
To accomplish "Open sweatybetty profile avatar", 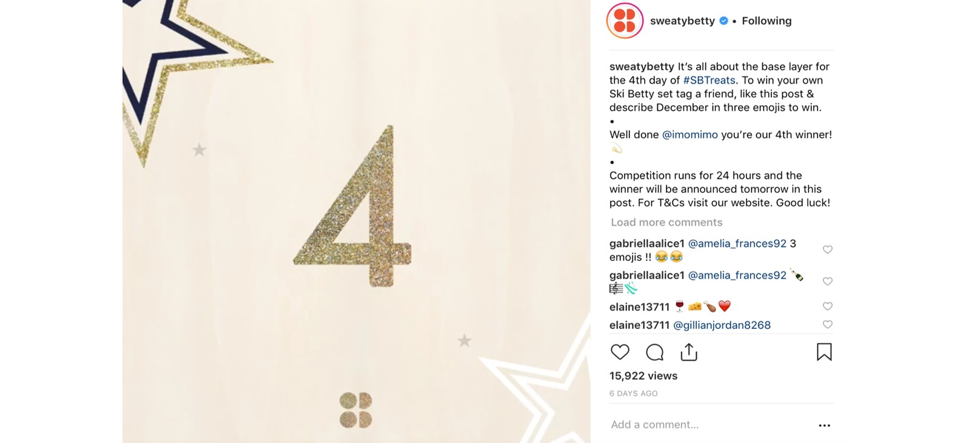I will [625, 21].
